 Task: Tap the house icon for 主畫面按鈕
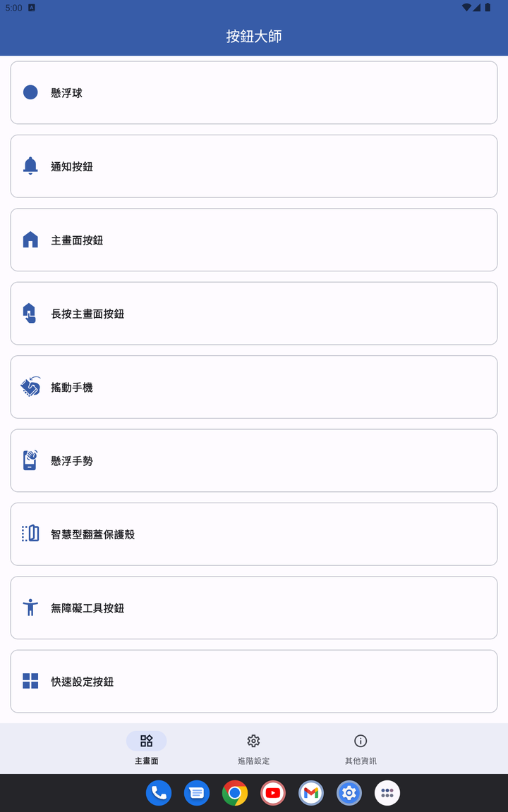point(30,239)
